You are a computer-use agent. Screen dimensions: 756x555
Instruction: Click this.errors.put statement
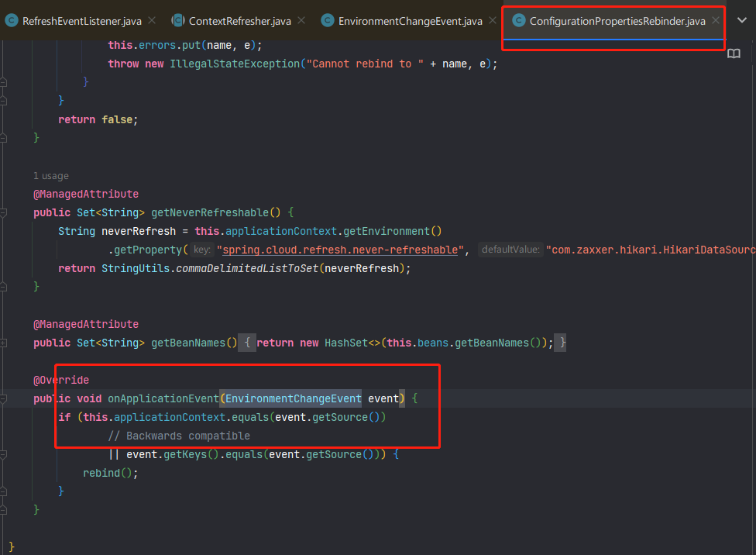pyautogui.click(x=185, y=46)
